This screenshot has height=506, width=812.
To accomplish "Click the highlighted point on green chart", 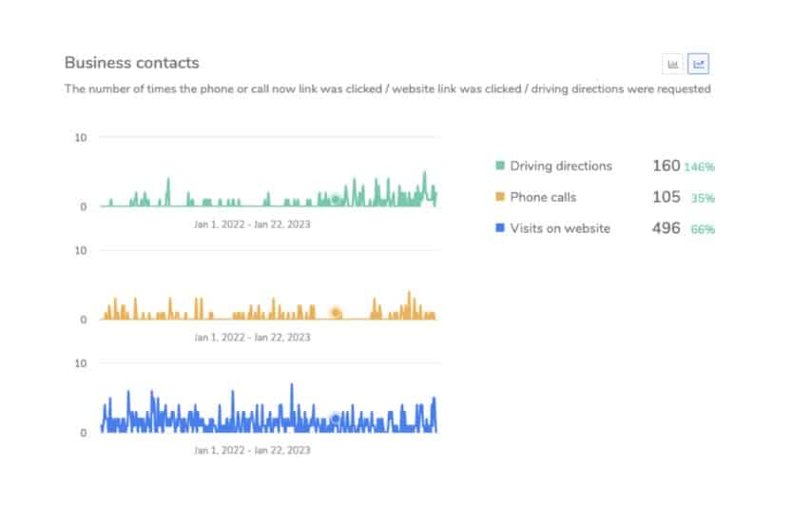I will coord(336,199).
